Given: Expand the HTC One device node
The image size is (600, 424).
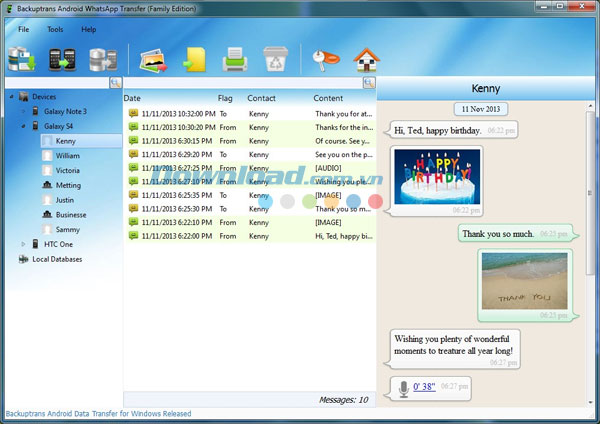Looking at the screenshot, I should pyautogui.click(x=23, y=244).
